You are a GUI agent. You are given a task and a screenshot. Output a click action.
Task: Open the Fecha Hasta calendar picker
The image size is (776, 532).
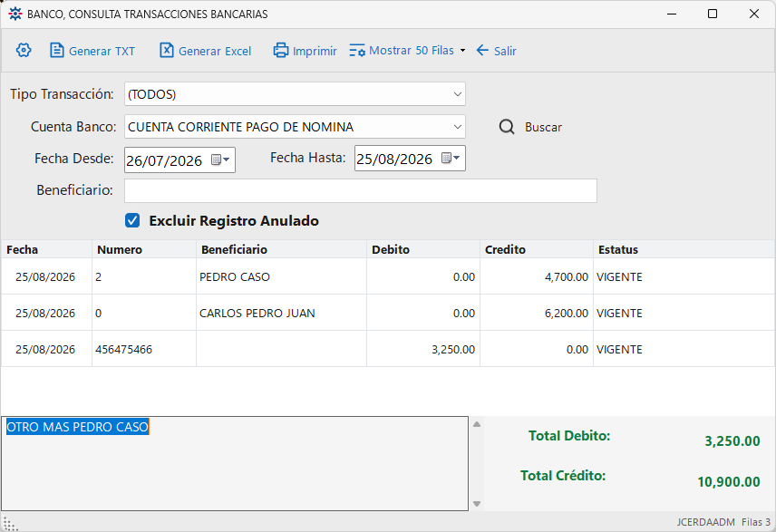(x=451, y=158)
